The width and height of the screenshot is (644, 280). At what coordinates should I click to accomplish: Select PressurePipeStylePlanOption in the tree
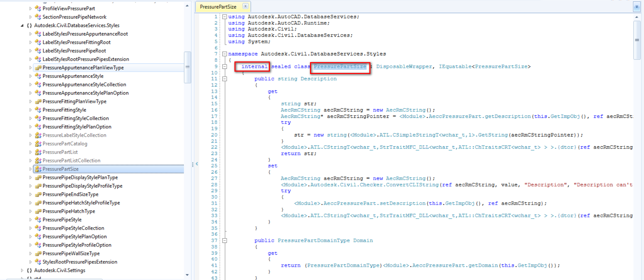pos(75,236)
